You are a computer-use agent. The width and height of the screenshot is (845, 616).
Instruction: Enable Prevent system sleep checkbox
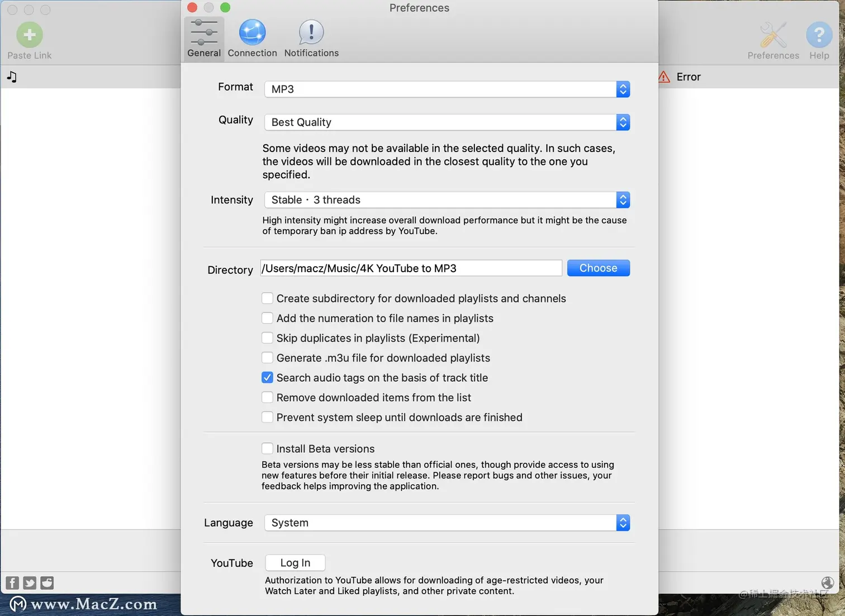(x=268, y=418)
